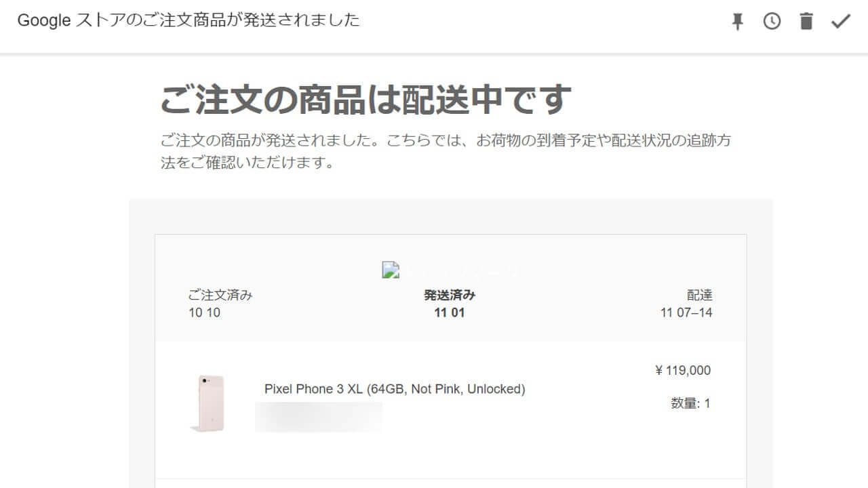Click the blurred shipping details under the product name
The width and height of the screenshot is (868, 488).
[x=319, y=416]
